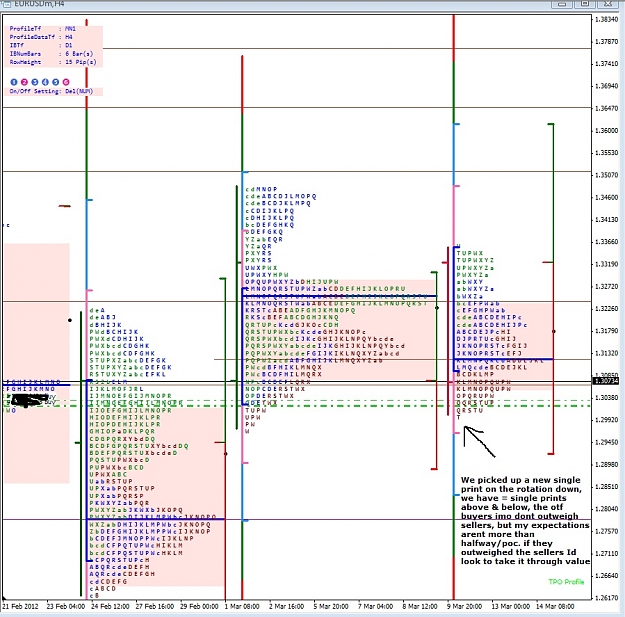The height and width of the screenshot is (617, 625).
Task: Toggle the blue number 5 circle setting
Action: point(55,82)
